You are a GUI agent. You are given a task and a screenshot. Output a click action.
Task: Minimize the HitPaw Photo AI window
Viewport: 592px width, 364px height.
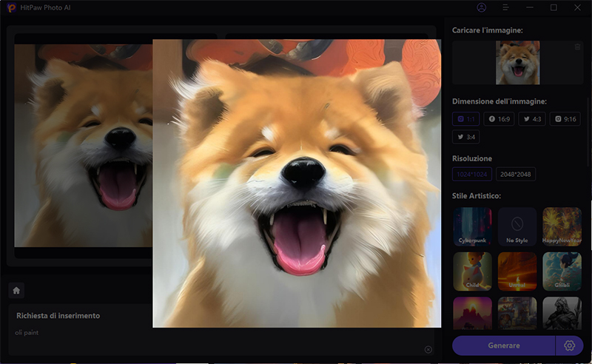[530, 7]
